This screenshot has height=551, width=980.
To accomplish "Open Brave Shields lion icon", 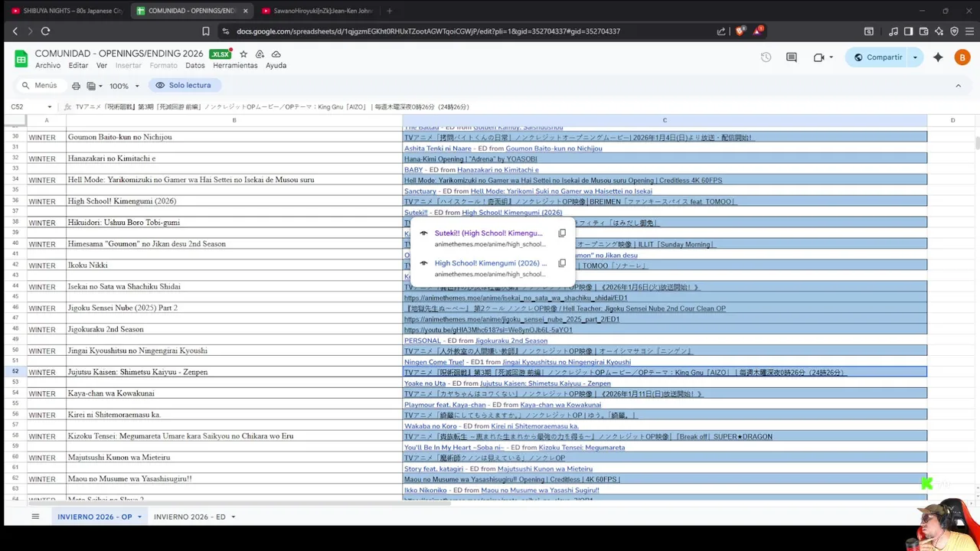I will [x=740, y=31].
